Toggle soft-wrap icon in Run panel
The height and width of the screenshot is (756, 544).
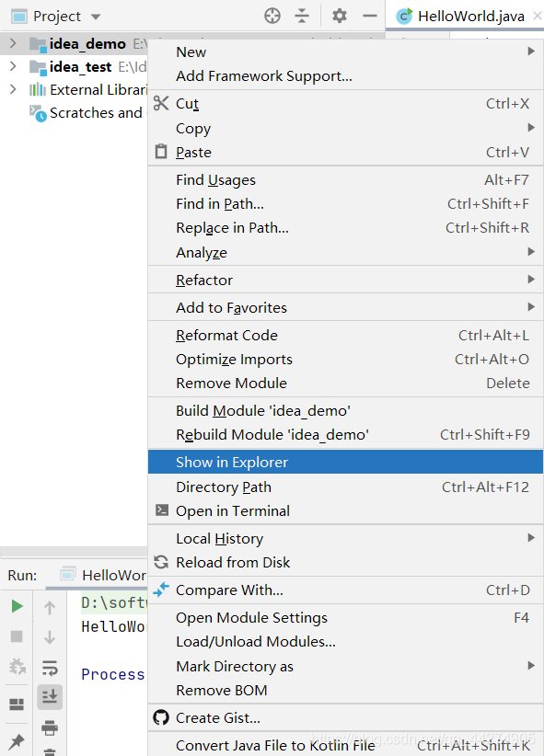(50, 668)
